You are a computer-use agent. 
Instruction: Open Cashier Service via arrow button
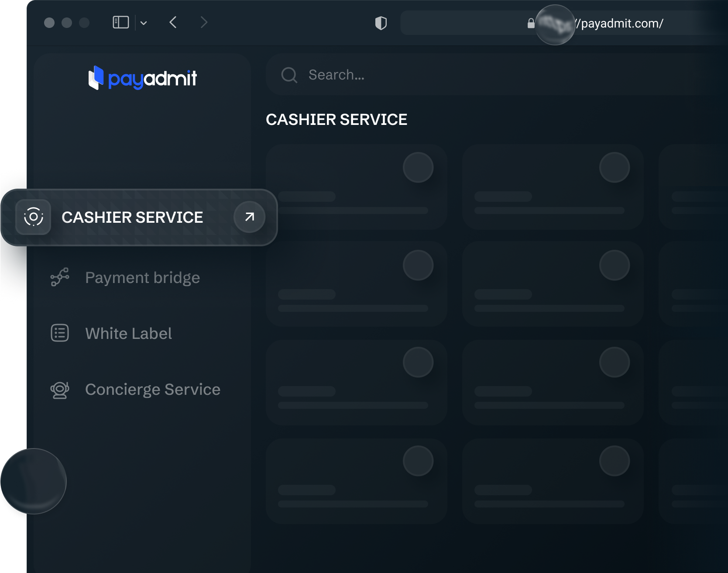coord(249,217)
